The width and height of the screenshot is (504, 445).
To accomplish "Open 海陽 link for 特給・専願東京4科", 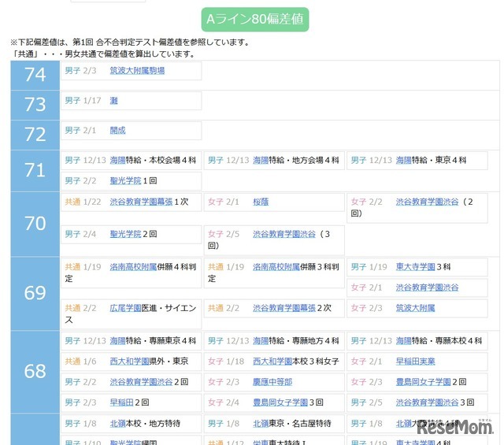I will tap(117, 340).
